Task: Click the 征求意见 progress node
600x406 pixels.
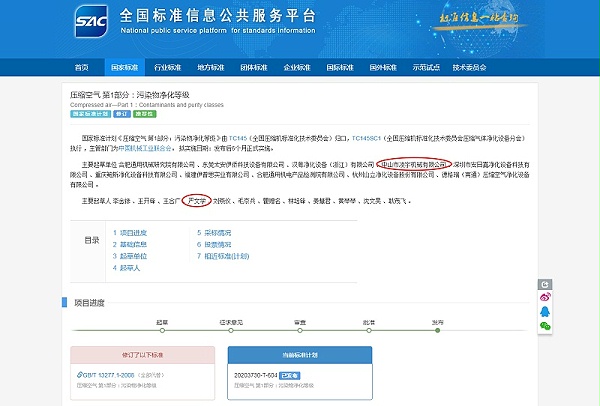Action: pyautogui.click(x=231, y=330)
